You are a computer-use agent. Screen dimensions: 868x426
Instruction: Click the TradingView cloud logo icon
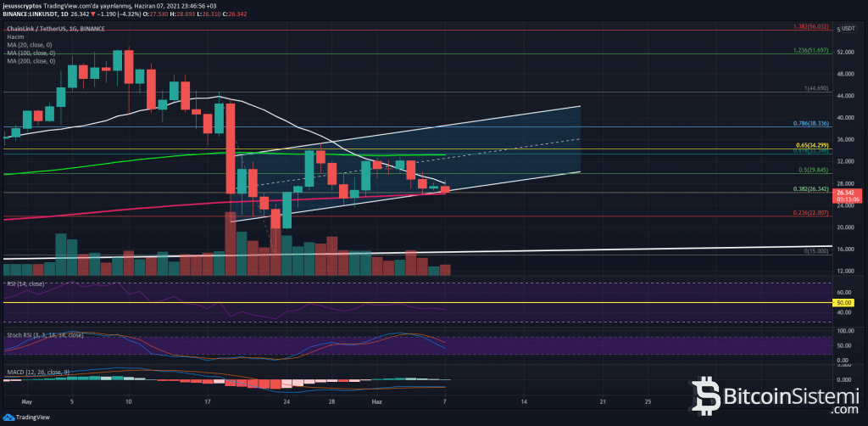pyautogui.click(x=10, y=417)
